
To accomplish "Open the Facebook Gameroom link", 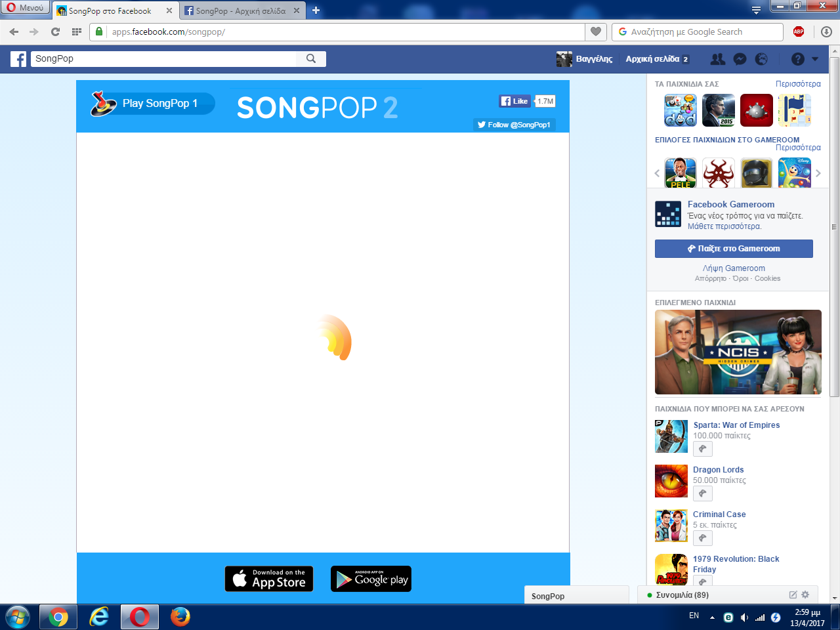I will (731, 204).
